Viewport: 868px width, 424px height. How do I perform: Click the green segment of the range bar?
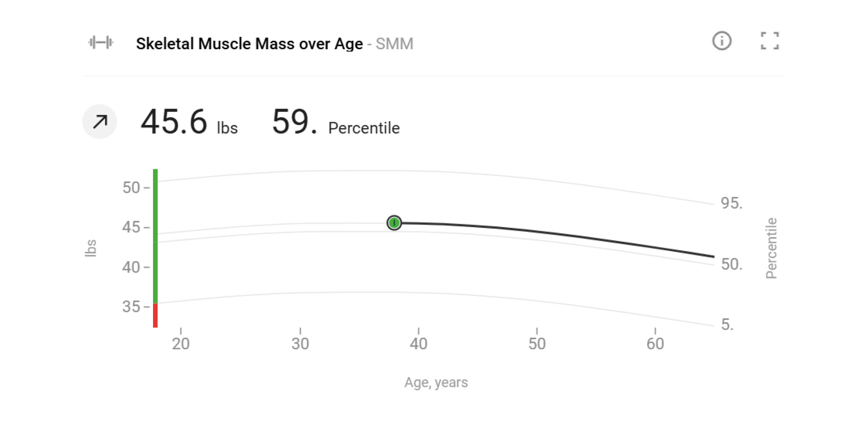click(155, 236)
